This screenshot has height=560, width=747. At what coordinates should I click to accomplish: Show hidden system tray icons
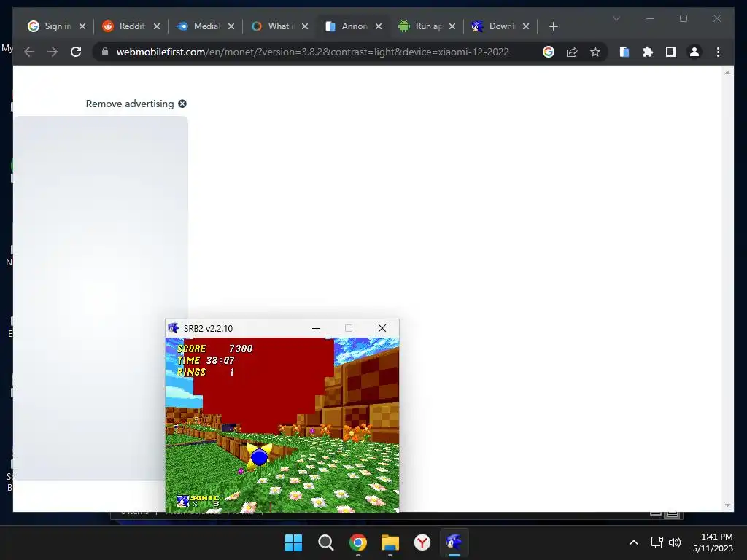[634, 542]
